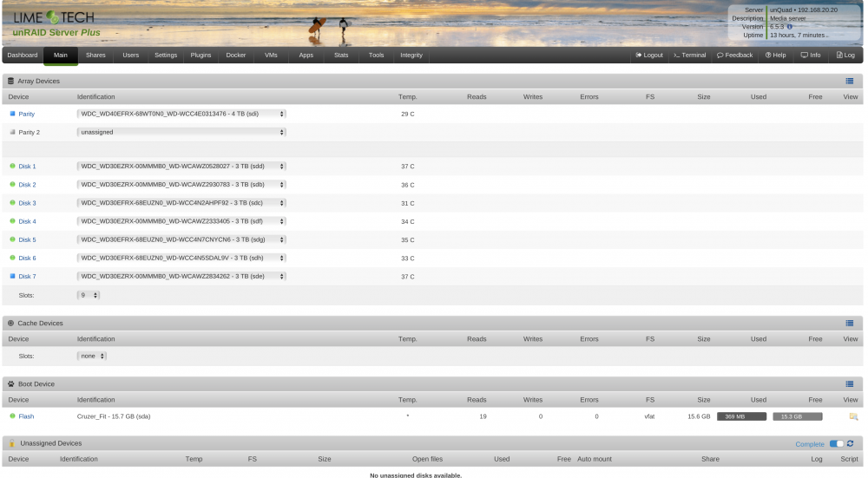Viewport: 868px width, 478px height.
Task: Open the system Log
Action: coord(845,56)
